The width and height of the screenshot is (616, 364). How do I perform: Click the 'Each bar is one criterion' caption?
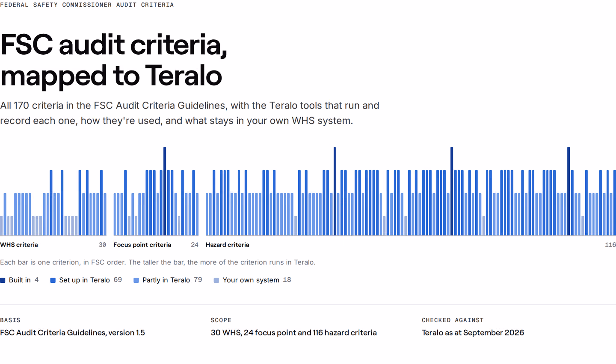(x=158, y=262)
